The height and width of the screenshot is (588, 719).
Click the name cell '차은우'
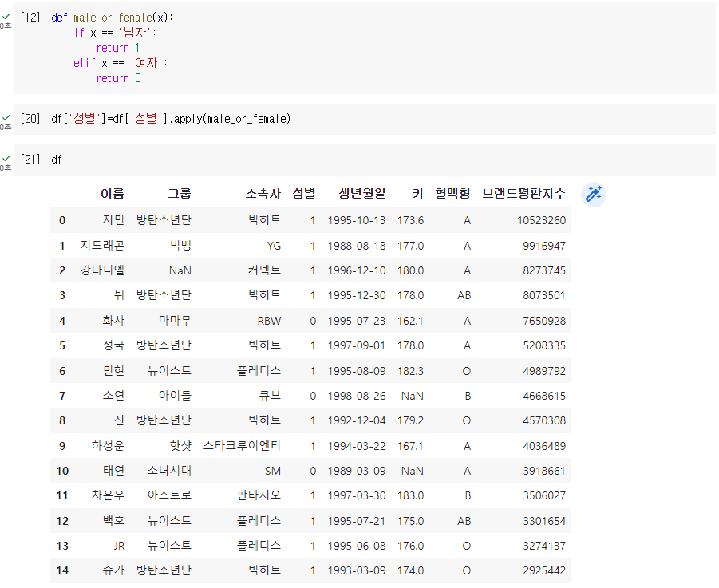[108, 495]
